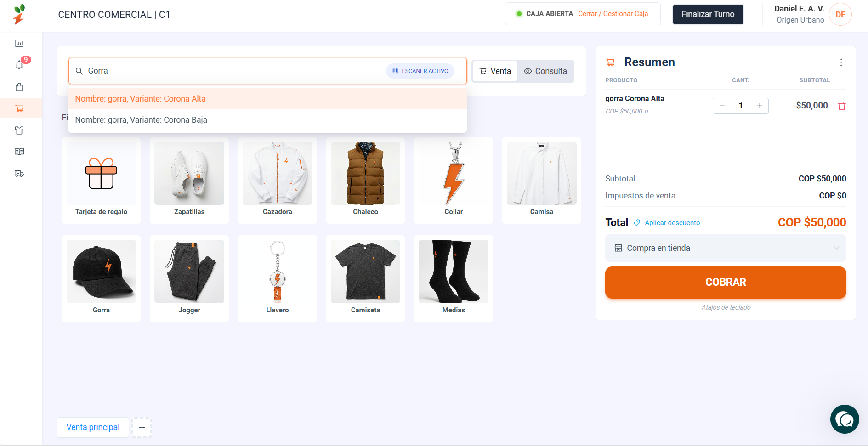This screenshot has width=868, height=447.
Task: Delete gorra Corona Alta with trash icon
Action: point(842,106)
